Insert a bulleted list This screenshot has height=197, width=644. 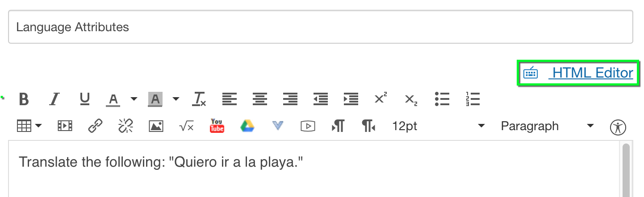click(x=442, y=99)
